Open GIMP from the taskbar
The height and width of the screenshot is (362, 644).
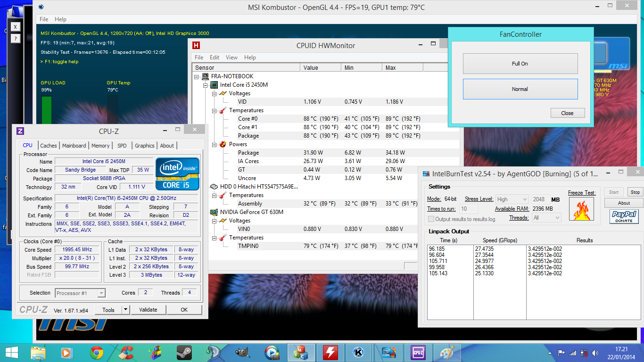click(242, 352)
